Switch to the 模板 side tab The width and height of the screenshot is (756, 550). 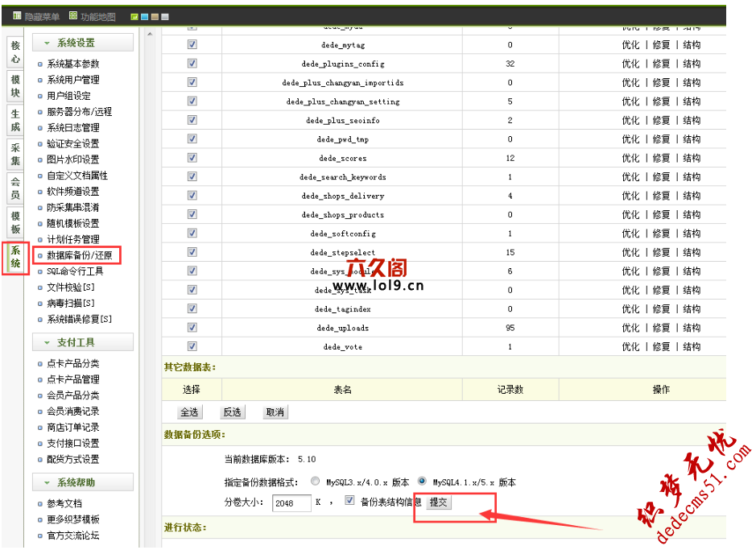15,222
